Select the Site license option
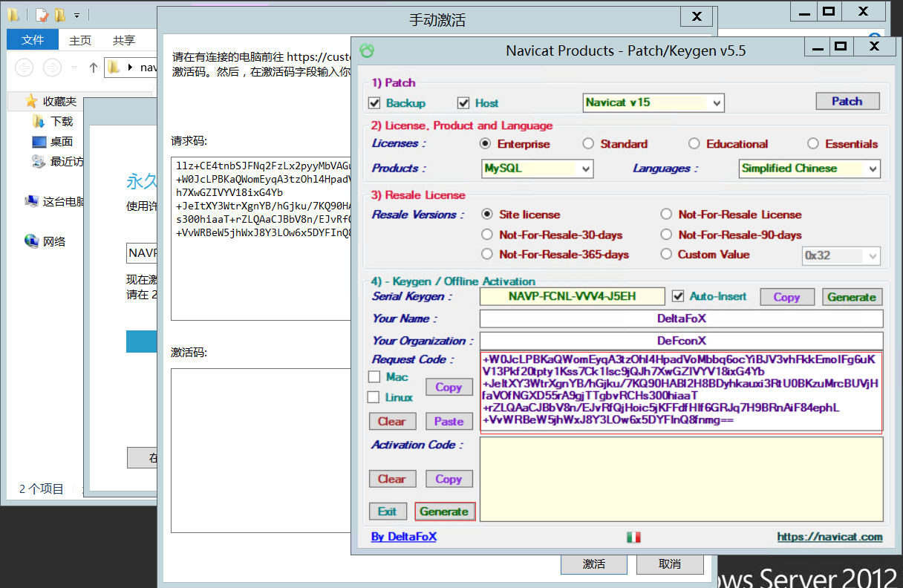 [487, 215]
